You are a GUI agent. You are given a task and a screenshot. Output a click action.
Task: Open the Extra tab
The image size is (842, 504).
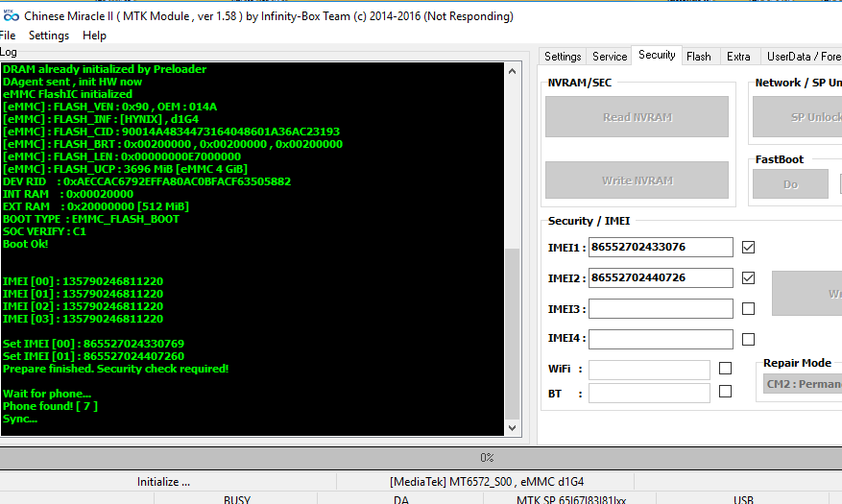click(738, 57)
